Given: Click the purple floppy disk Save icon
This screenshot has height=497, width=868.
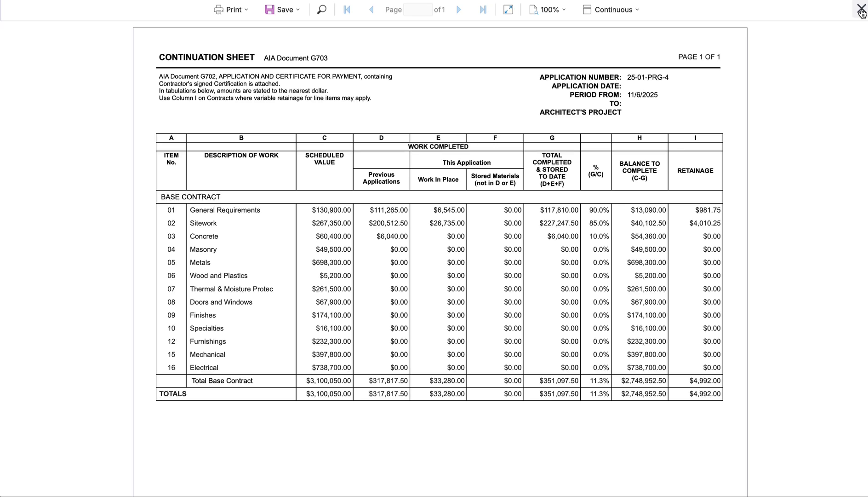Looking at the screenshot, I should coord(269,10).
